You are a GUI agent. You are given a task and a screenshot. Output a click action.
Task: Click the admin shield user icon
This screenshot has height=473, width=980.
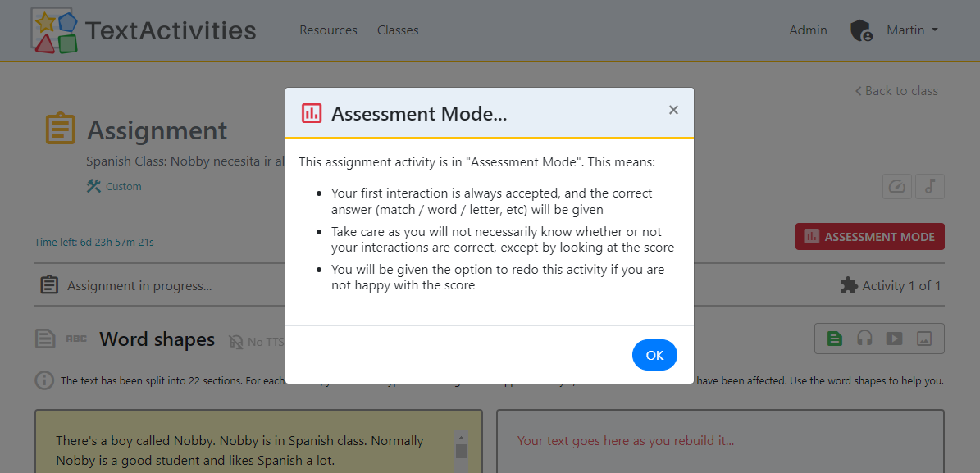pyautogui.click(x=861, y=30)
